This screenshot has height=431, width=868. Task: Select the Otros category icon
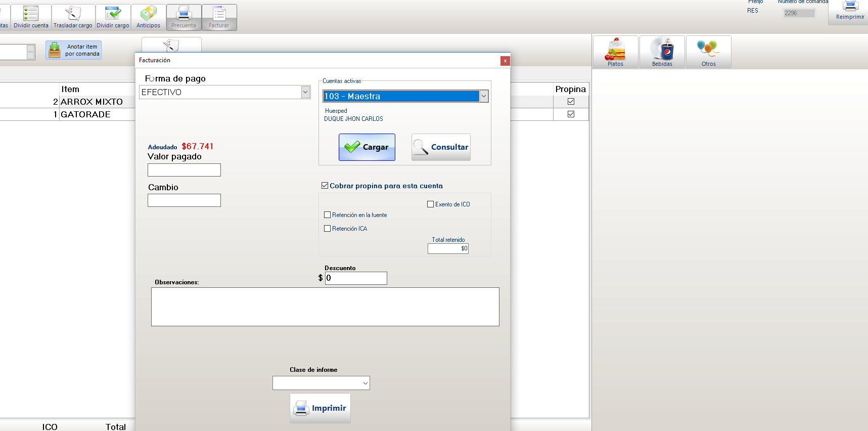coord(708,52)
